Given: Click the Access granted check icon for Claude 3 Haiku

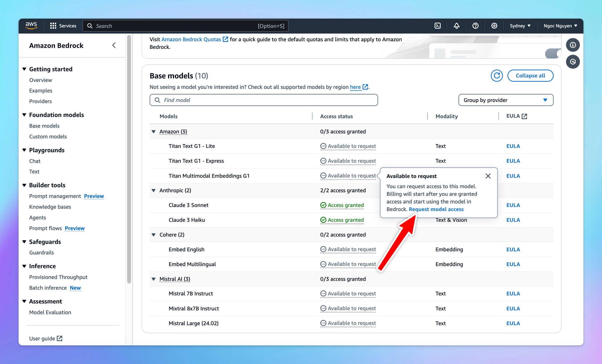Looking at the screenshot, I should point(323,220).
